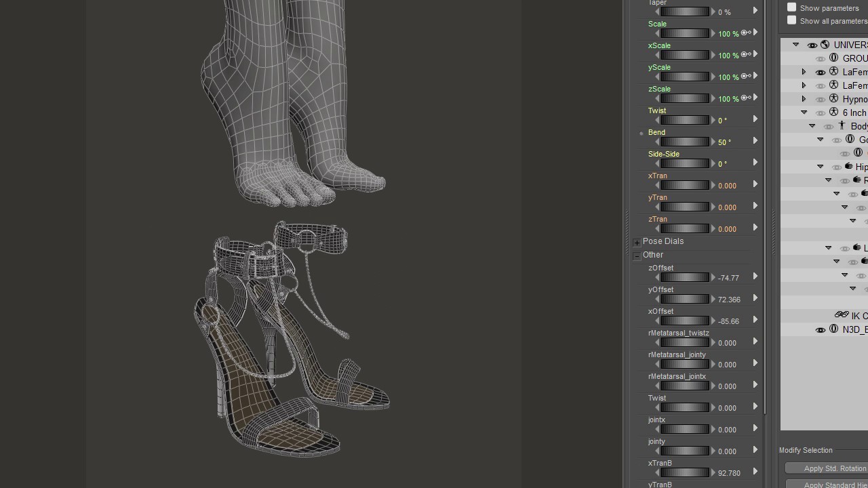Collapse the Other parameter group
Screen dimensions: 868x488
click(x=637, y=256)
